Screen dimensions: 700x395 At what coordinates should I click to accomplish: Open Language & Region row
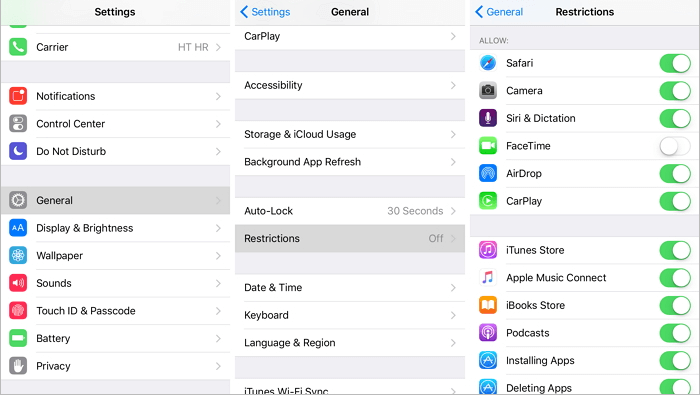coord(350,343)
